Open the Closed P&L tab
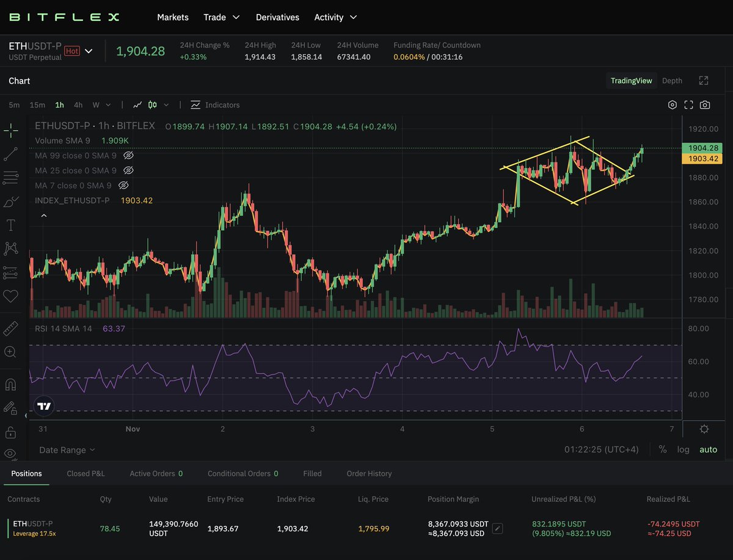Viewport: 733px width, 560px height. pyautogui.click(x=86, y=473)
